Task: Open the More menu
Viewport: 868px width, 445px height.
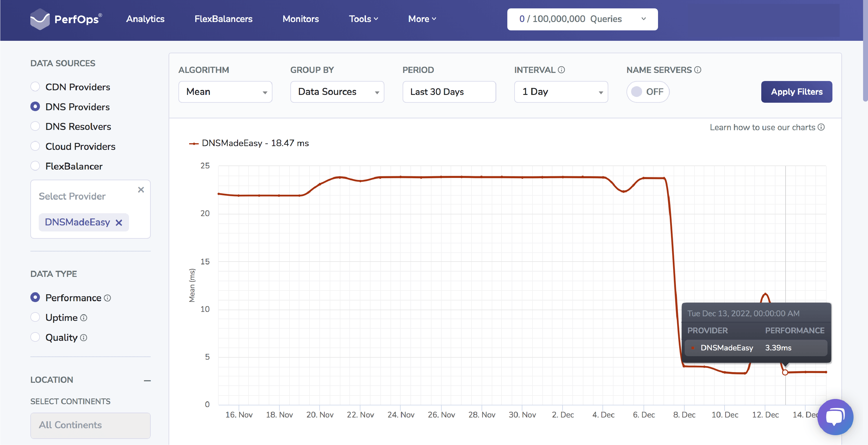Action: [422, 19]
